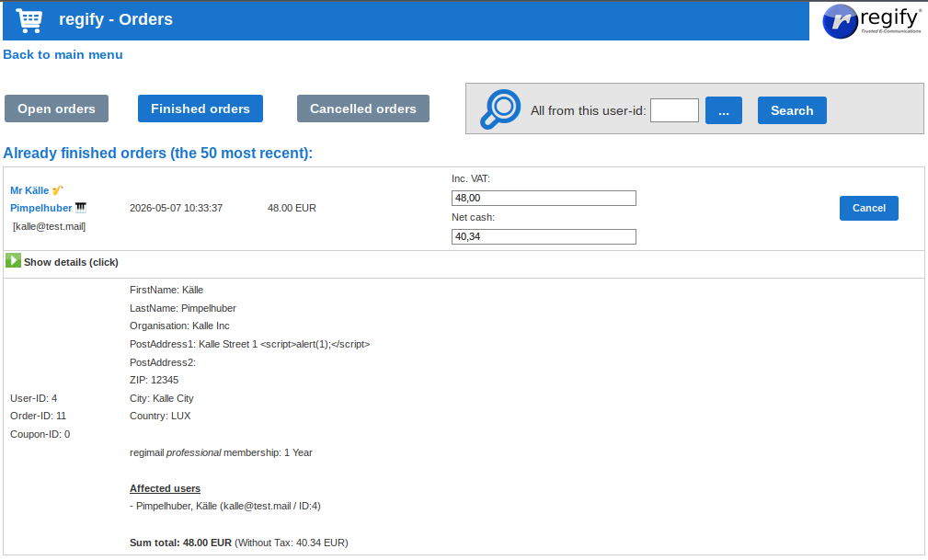Viewport: 928px width, 560px height.
Task: Click the Inc. VAT field with 48,00
Action: click(x=544, y=198)
